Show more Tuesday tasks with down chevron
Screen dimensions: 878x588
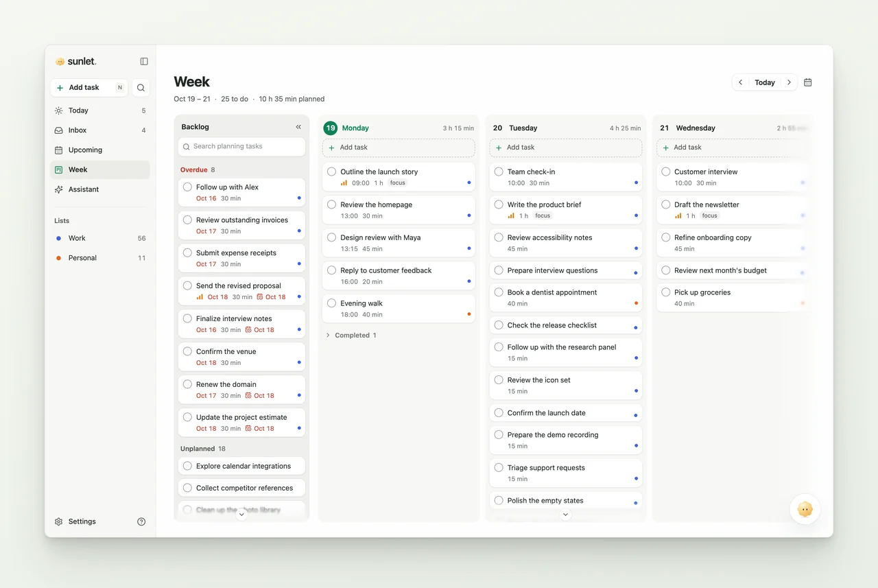coord(565,515)
